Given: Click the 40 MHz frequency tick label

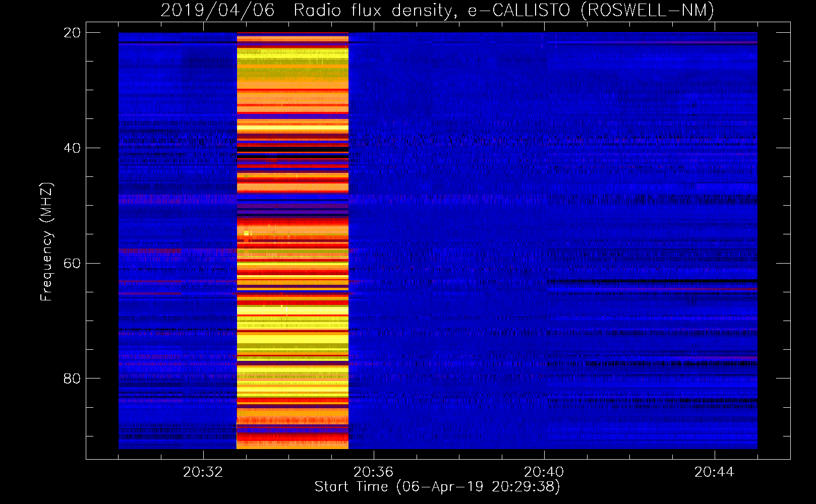Looking at the screenshot, I should 72,148.
